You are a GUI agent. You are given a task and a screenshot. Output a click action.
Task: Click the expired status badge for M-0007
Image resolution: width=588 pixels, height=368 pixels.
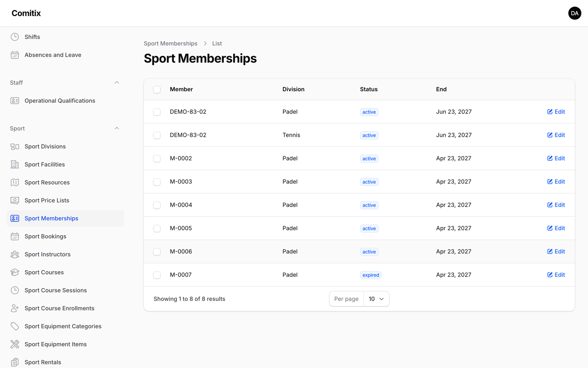(x=371, y=275)
